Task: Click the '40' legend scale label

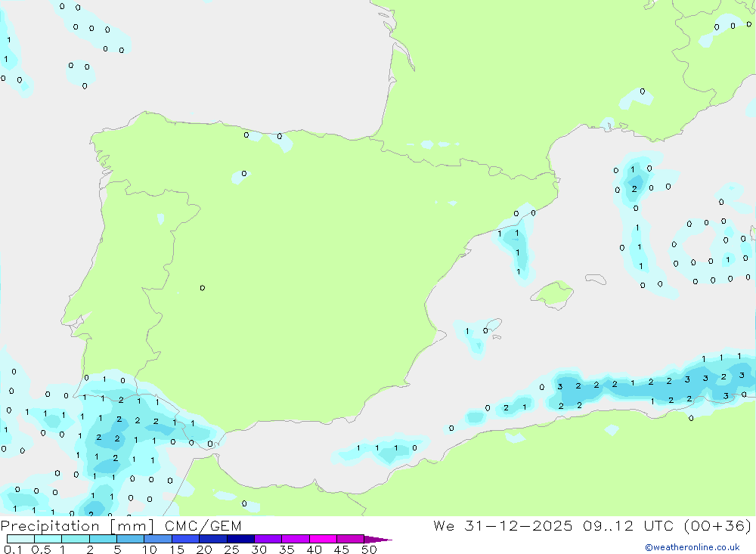Action: pos(314,549)
